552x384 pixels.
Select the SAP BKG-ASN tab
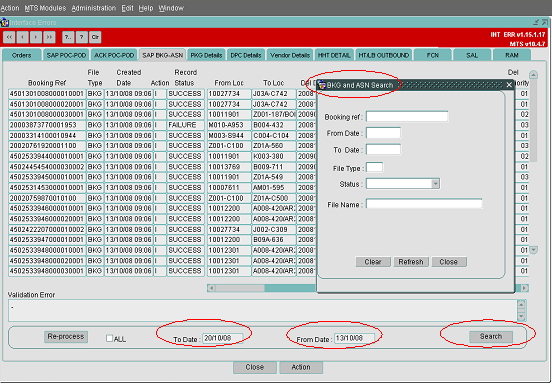(x=163, y=55)
